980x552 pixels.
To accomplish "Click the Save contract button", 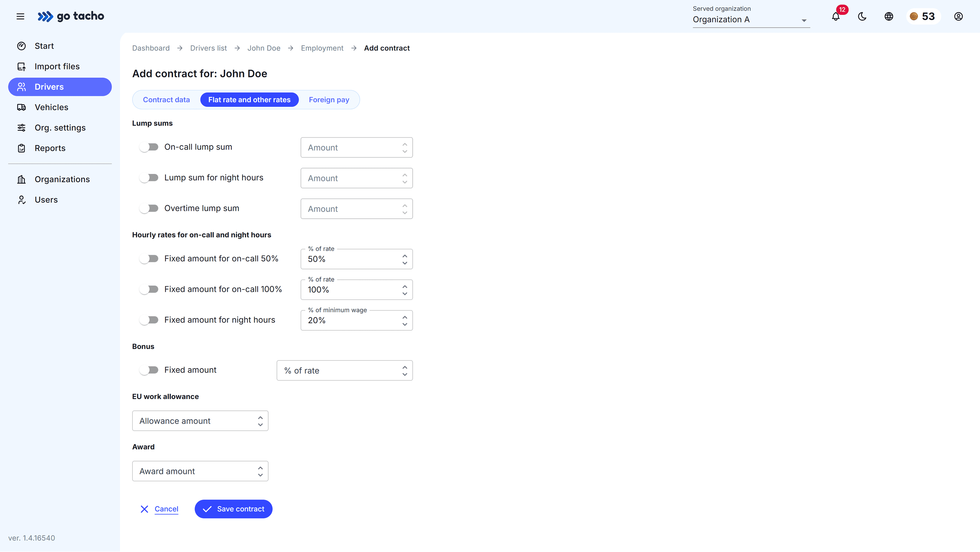I will coord(233,509).
